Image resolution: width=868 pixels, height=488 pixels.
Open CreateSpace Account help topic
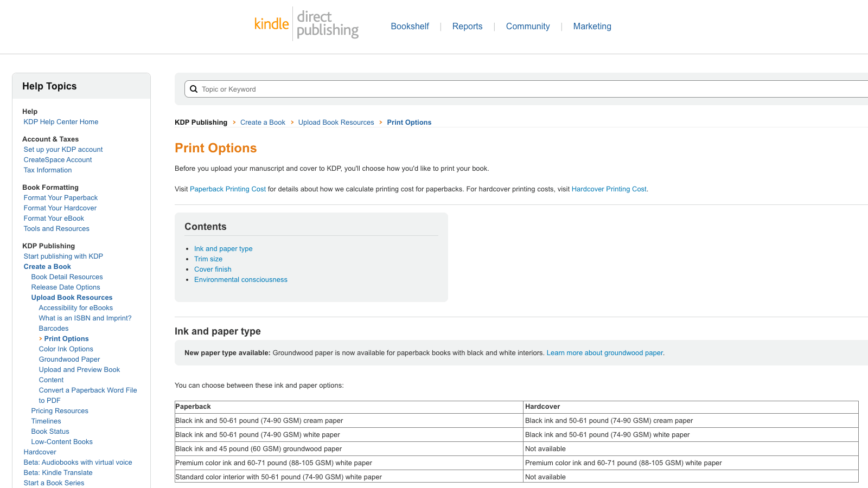(x=58, y=160)
